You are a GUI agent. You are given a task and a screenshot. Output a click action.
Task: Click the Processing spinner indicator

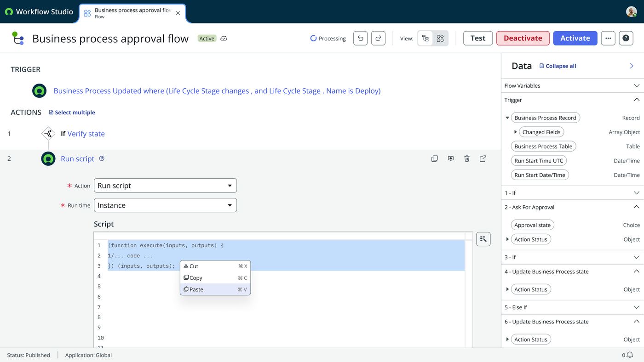point(313,39)
